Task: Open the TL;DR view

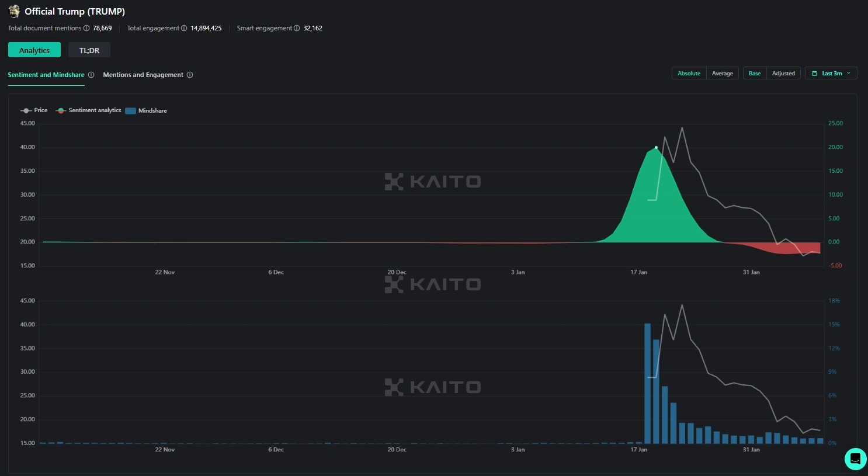Action: [x=89, y=50]
